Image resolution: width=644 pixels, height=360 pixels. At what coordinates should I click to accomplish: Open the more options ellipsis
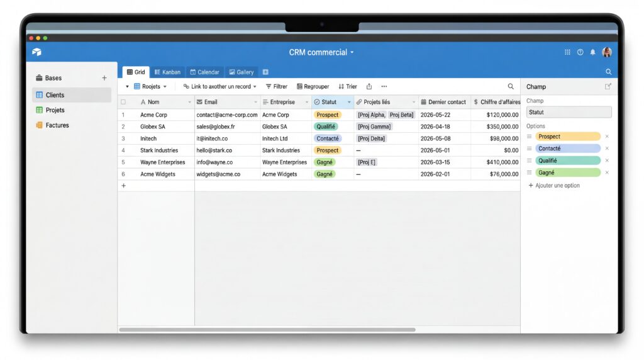[384, 86]
